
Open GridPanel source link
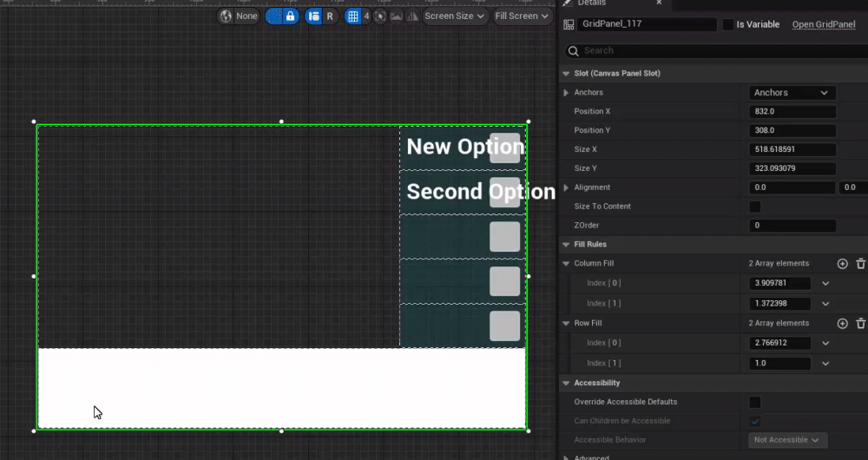[x=824, y=24]
